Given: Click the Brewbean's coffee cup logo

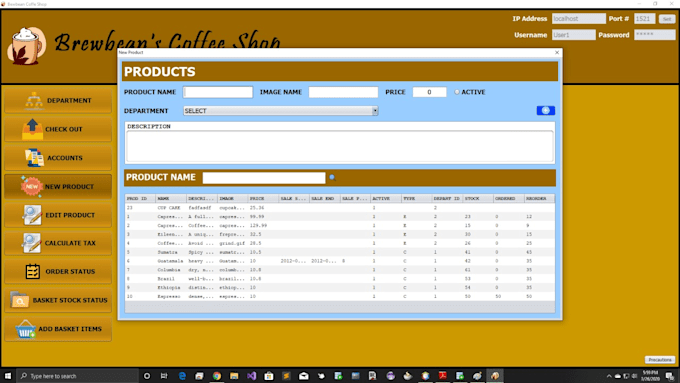Looking at the screenshot, I should (x=26, y=46).
